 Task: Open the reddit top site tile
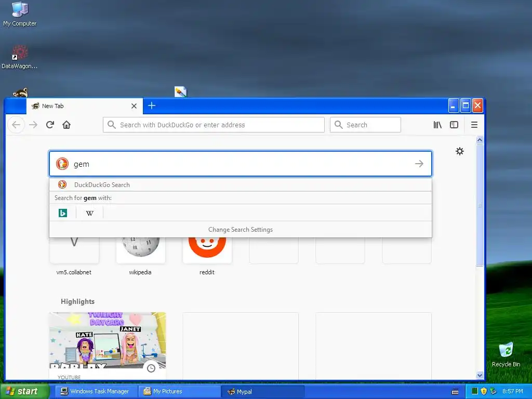[x=207, y=250]
